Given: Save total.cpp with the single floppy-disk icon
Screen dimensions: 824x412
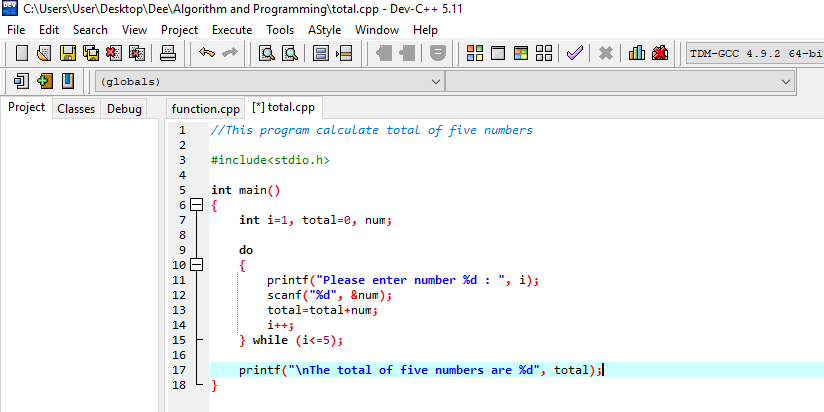Looking at the screenshot, I should [x=68, y=53].
